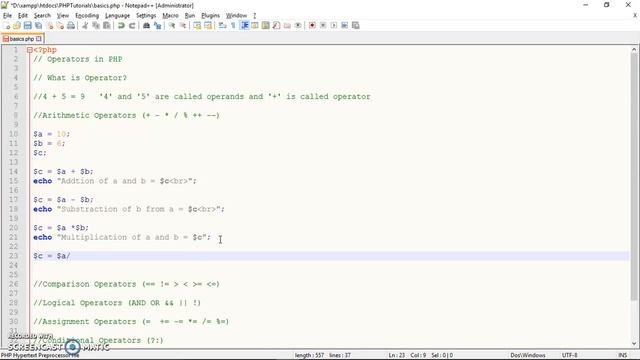640x360 pixels.
Task: Click the '// What is Operator?' comment line
Action: pyautogui.click(x=80, y=78)
